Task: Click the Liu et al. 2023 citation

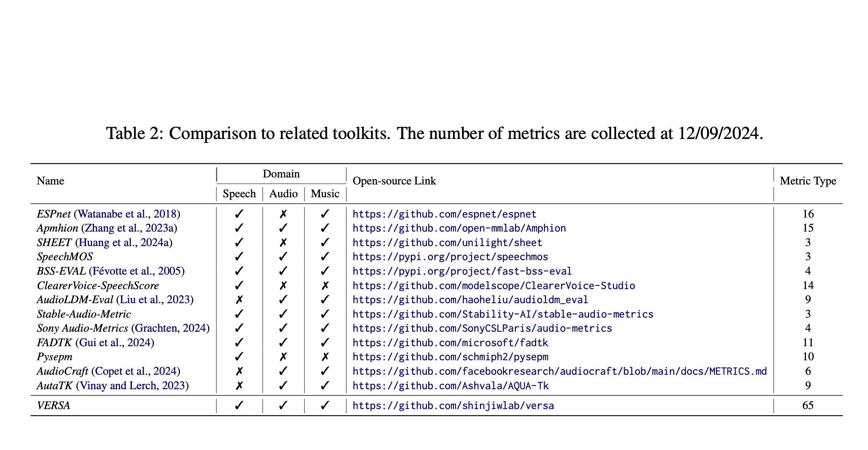Action: tap(154, 300)
